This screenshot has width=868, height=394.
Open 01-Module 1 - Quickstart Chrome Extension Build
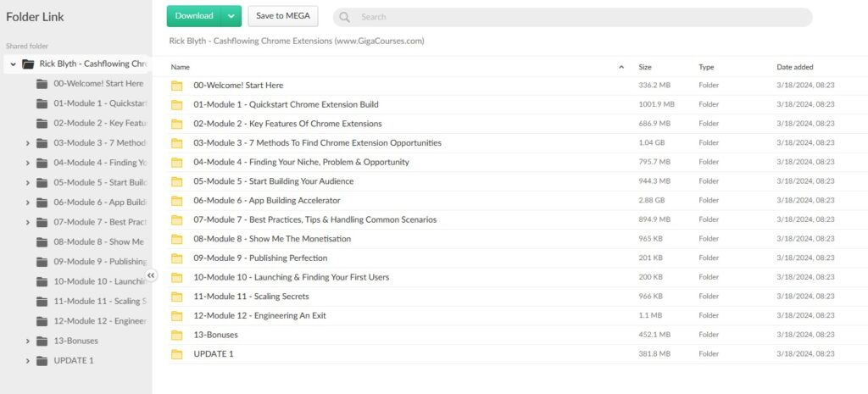point(287,104)
